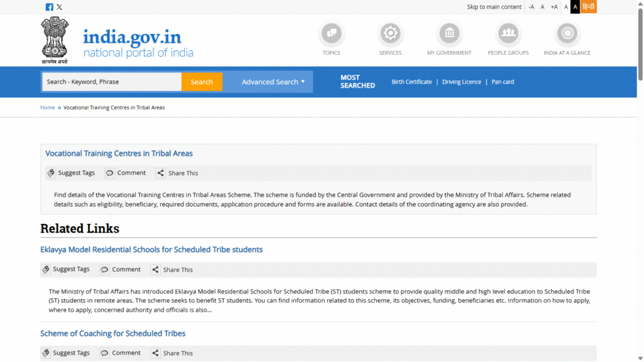Screen dimensions: 644x362
Task: Click the keyword search input field
Action: coord(111,82)
